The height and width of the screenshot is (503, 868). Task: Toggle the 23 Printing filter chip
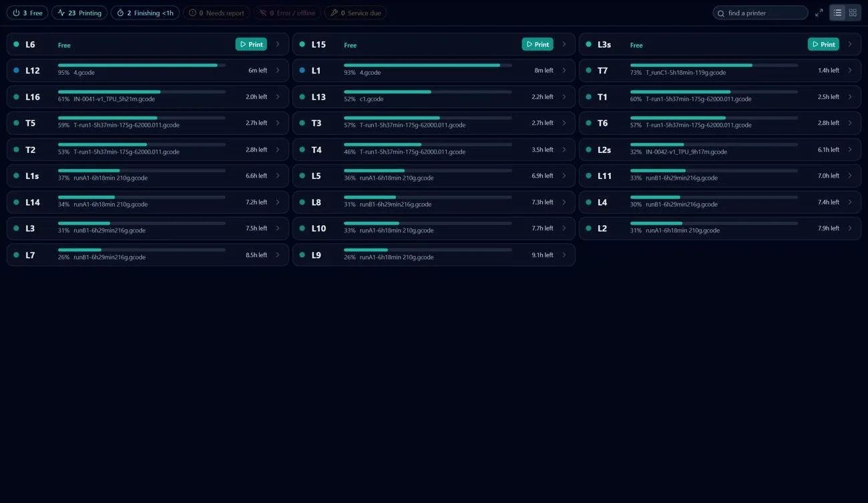point(79,13)
